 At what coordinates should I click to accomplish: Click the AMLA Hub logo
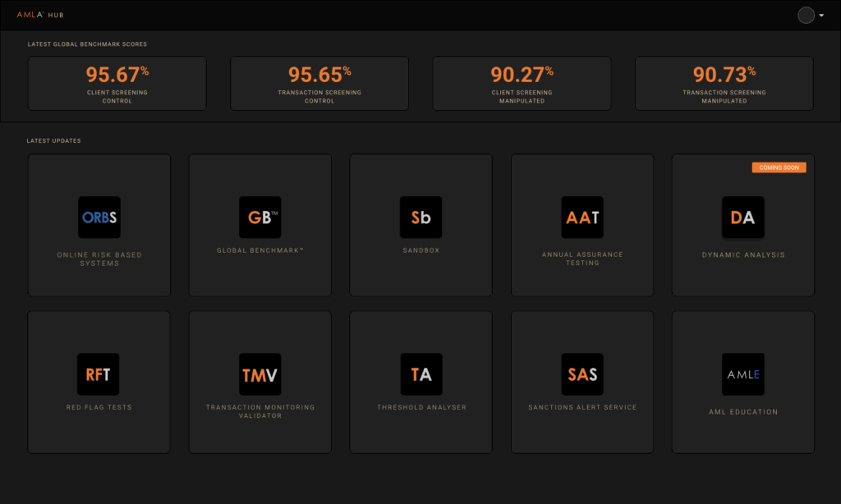pos(40,15)
